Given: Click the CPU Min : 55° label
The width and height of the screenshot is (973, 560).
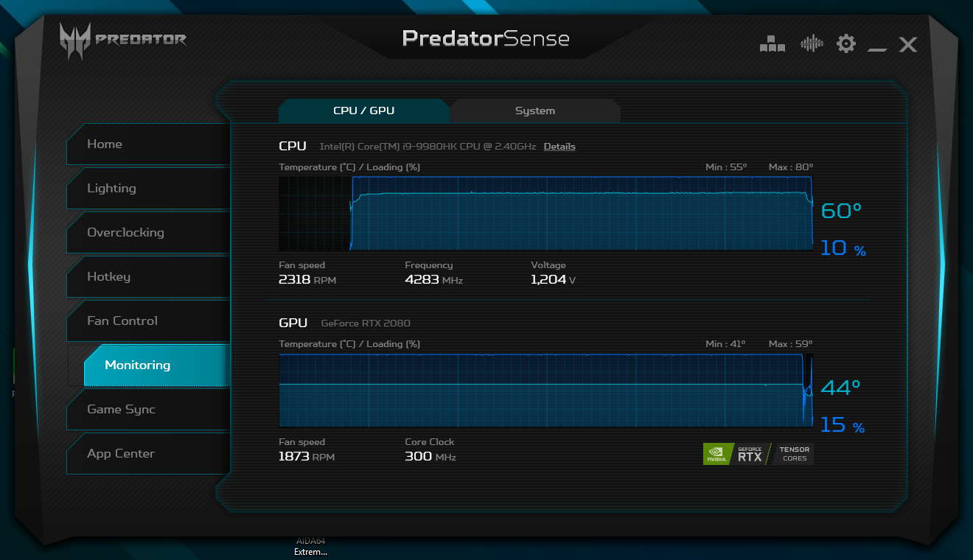Looking at the screenshot, I should point(726,167).
